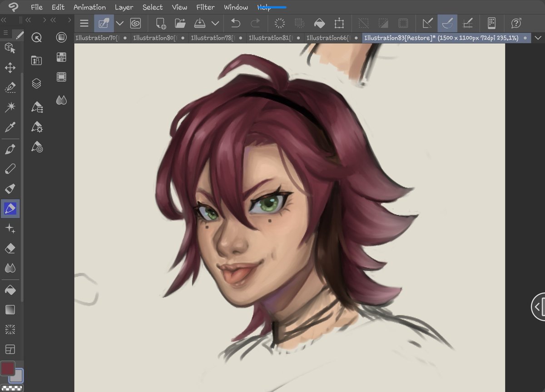Open the Clip Studio spiral launcher
Screen dimensions: 545x392
(x=135, y=23)
